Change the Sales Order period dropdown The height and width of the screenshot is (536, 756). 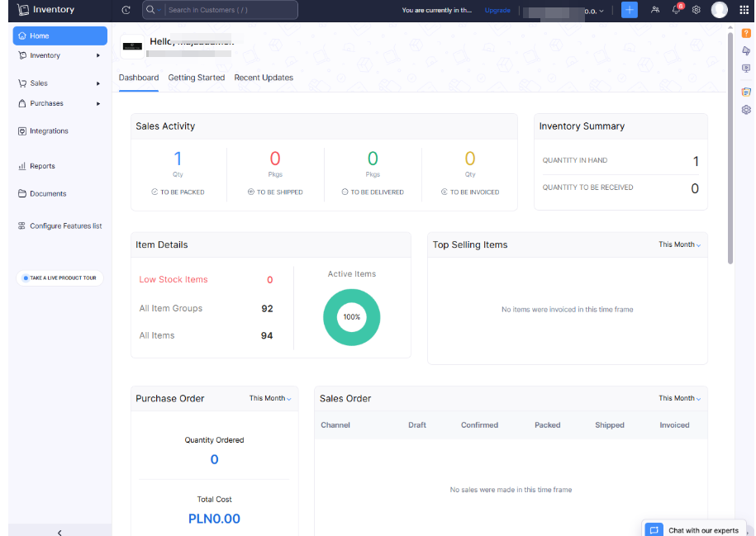click(678, 398)
